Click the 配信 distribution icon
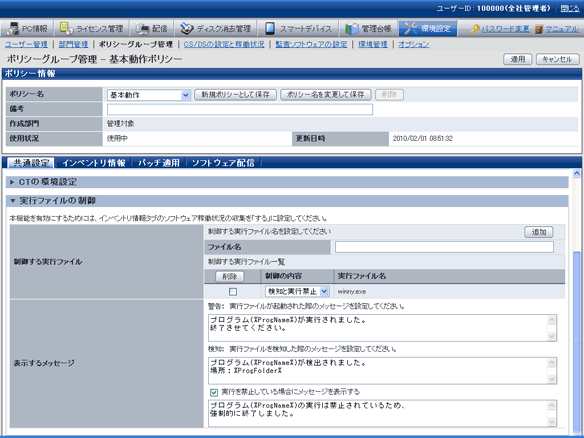The image size is (584, 438). (142, 29)
